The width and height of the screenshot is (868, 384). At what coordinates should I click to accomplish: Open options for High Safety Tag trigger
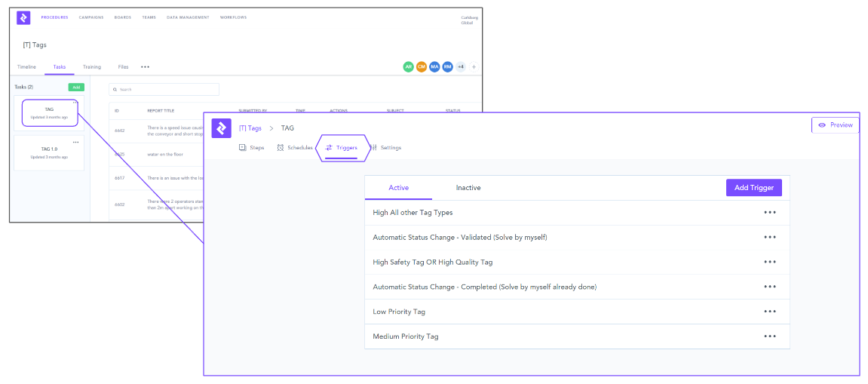coord(769,262)
